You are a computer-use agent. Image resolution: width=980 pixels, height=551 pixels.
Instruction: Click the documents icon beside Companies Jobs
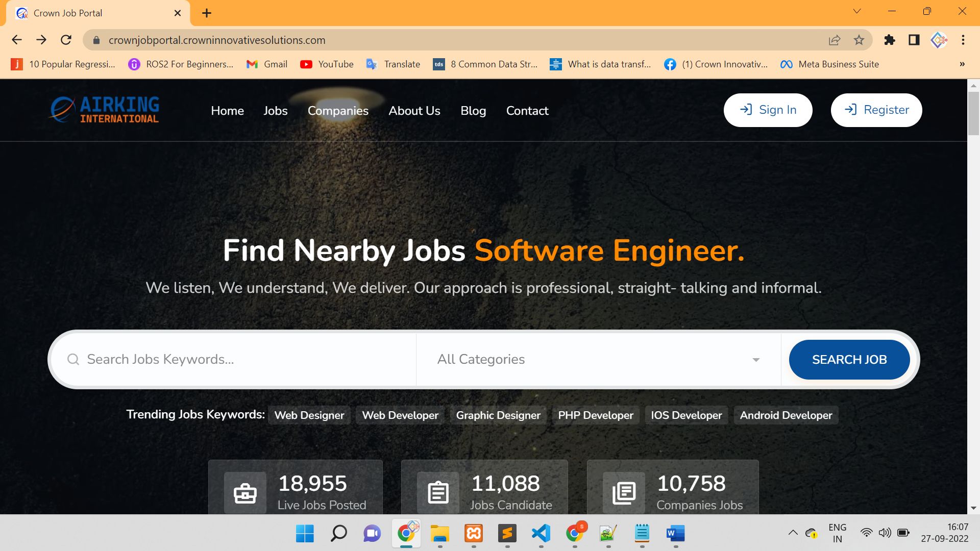pyautogui.click(x=624, y=493)
